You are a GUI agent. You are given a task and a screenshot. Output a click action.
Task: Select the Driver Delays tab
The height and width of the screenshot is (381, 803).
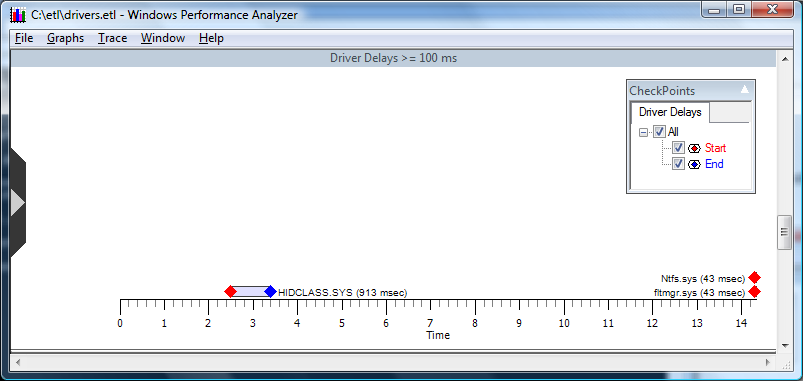pos(670,113)
